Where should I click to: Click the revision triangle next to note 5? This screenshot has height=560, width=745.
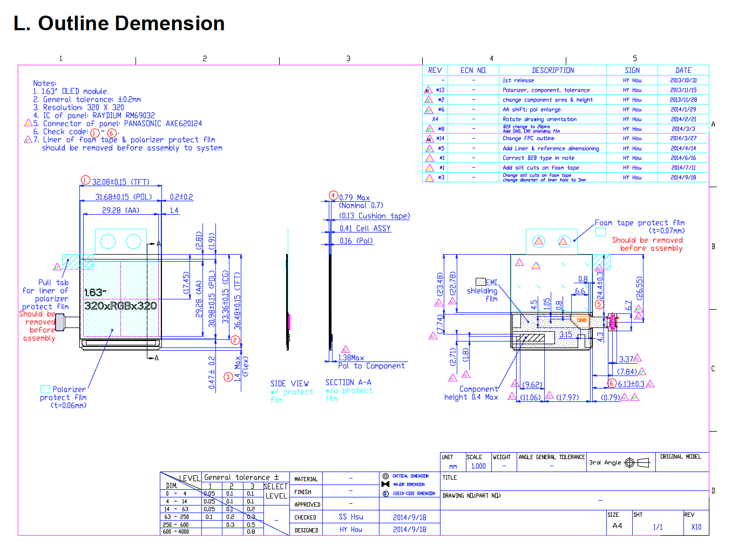tap(28, 123)
